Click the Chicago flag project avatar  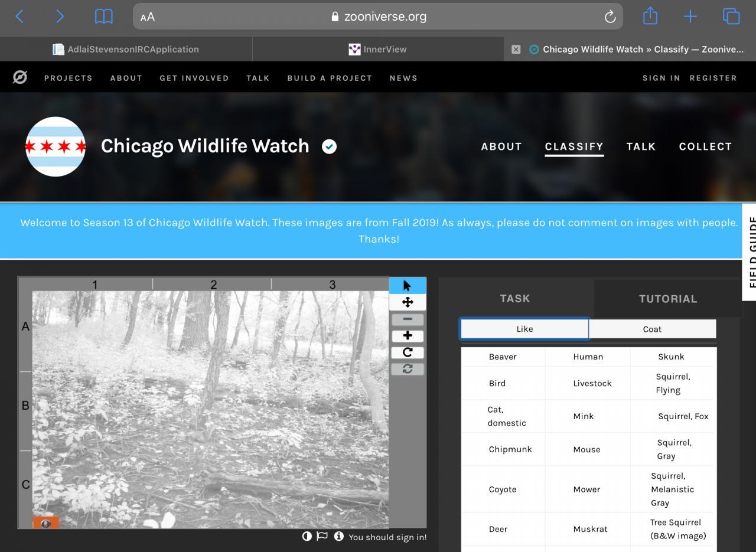[x=56, y=146]
